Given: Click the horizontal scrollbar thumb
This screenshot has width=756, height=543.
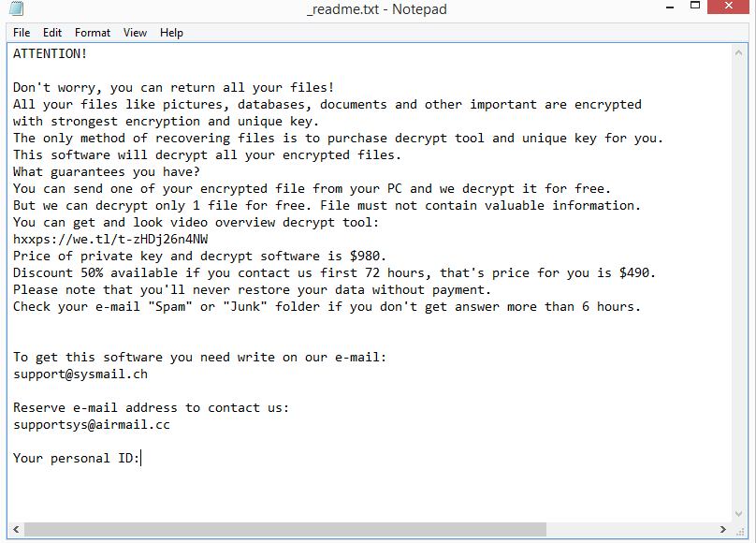Looking at the screenshot, I should point(285,529).
